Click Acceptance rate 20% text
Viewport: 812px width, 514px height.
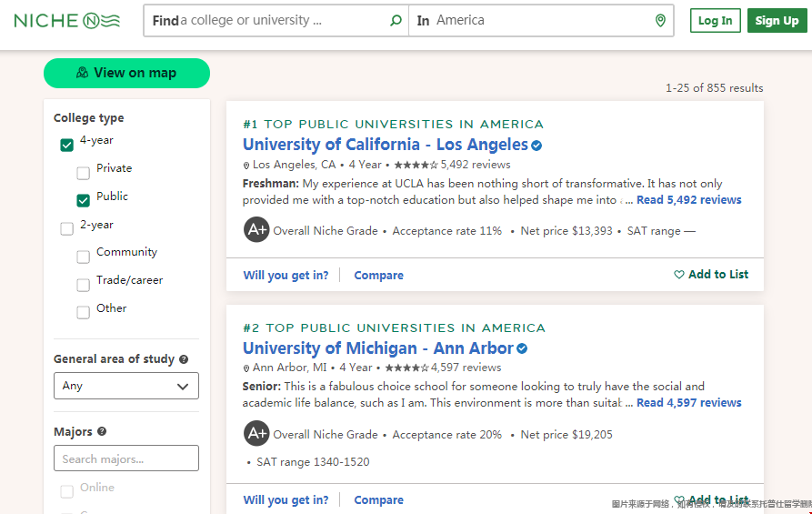pos(446,435)
